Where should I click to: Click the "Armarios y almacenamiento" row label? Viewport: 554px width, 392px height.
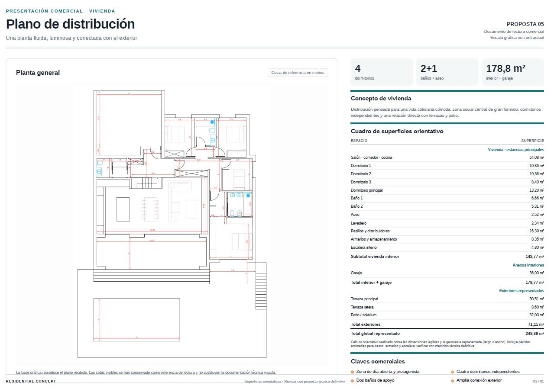point(374,239)
